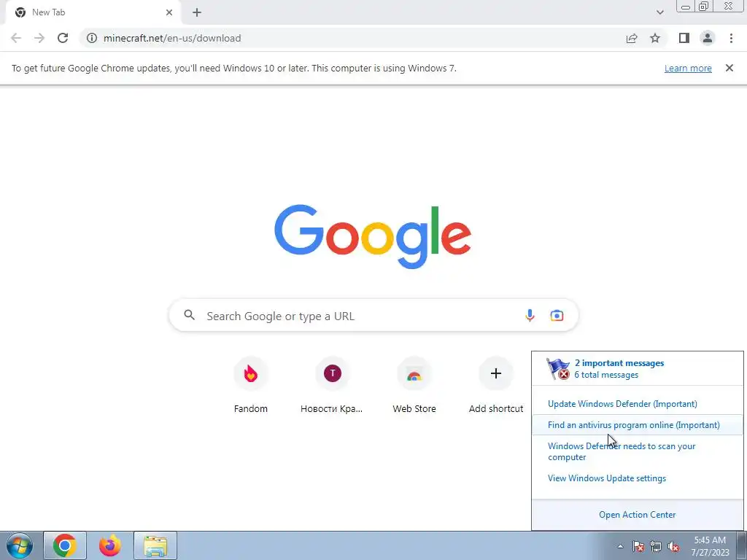747x560 pixels.
Task: Switch to Chrome in the taskbar
Action: point(65,545)
